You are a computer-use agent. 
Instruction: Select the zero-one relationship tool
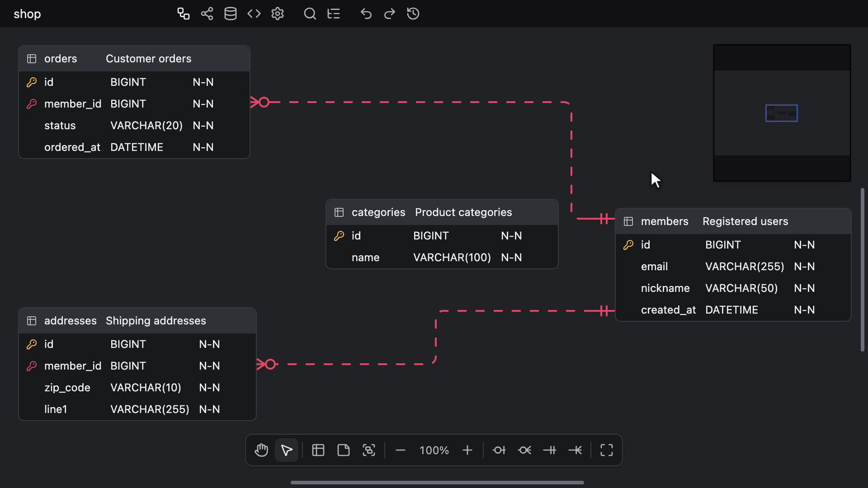coord(499,450)
